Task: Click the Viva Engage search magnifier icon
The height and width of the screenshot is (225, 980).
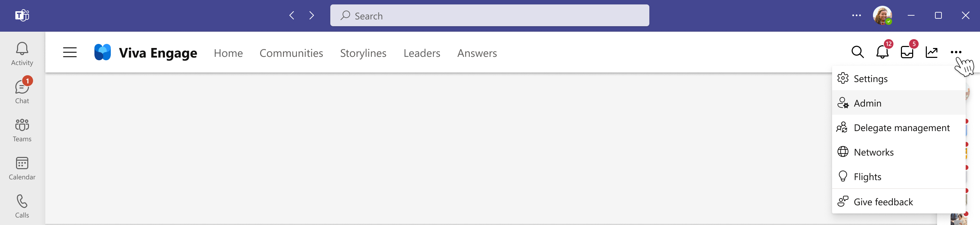Action: pyautogui.click(x=857, y=52)
